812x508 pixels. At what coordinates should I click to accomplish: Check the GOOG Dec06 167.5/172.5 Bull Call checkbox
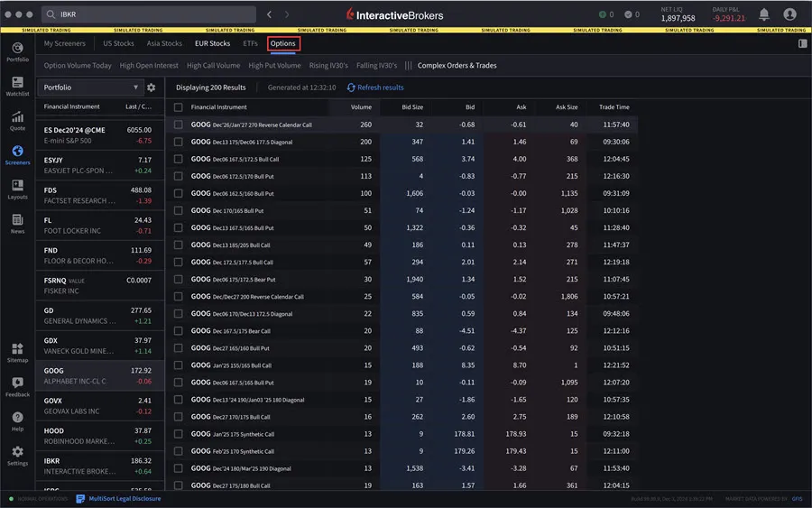point(178,159)
